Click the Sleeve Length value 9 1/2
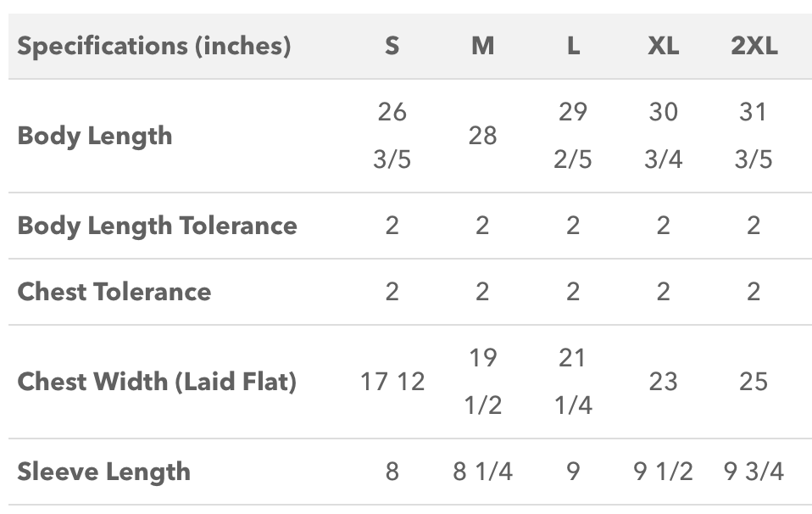Image resolution: width=812 pixels, height=514 pixels. coord(663,472)
